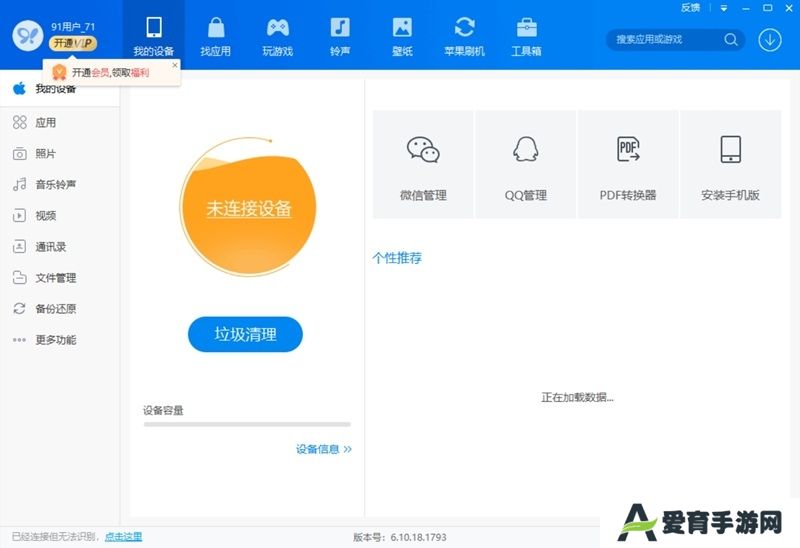Open 通讯录 in the sidebar
Screen dimensions: 800x548
coord(60,247)
